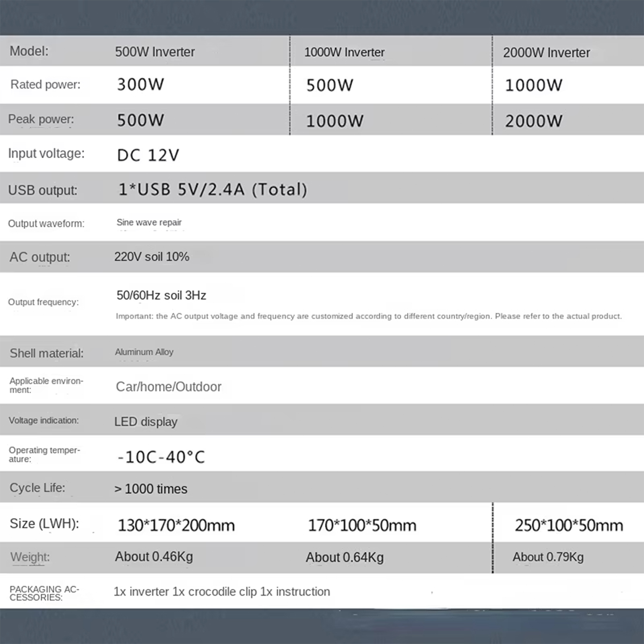
Task: Select the 2000W peak power value
Action: [534, 121]
